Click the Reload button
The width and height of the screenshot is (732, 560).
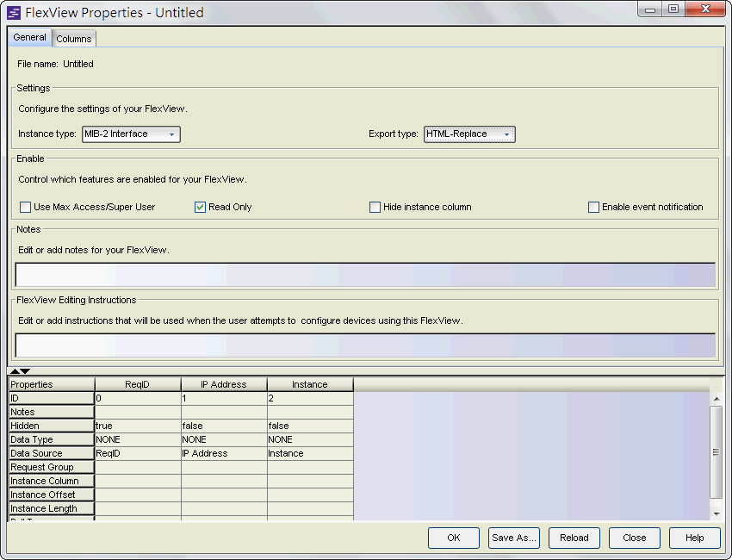point(574,538)
